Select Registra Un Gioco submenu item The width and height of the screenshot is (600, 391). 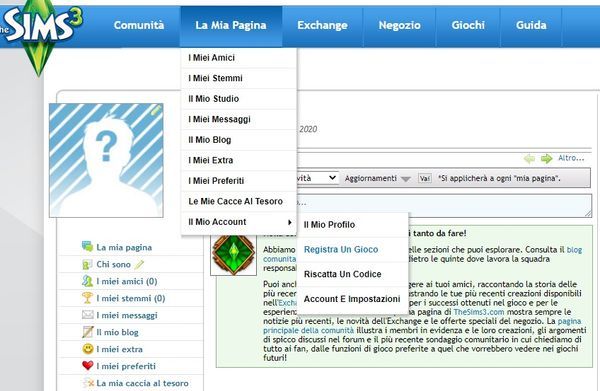pyautogui.click(x=352, y=249)
